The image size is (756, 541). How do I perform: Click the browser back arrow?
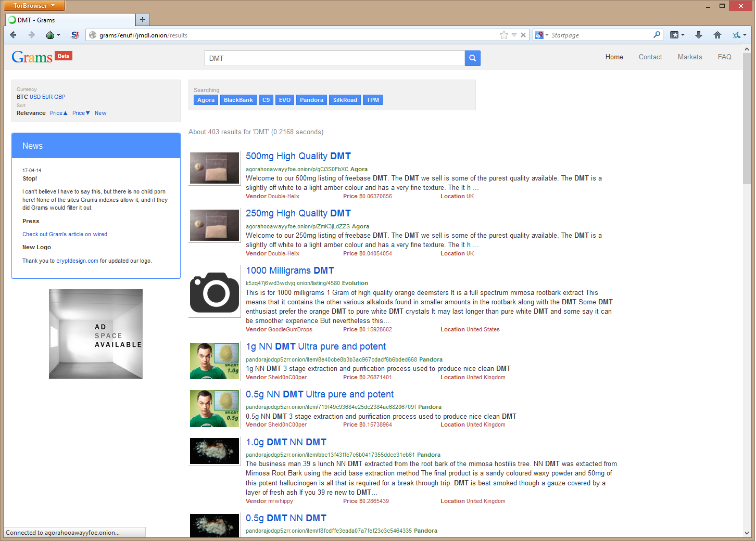coord(13,35)
